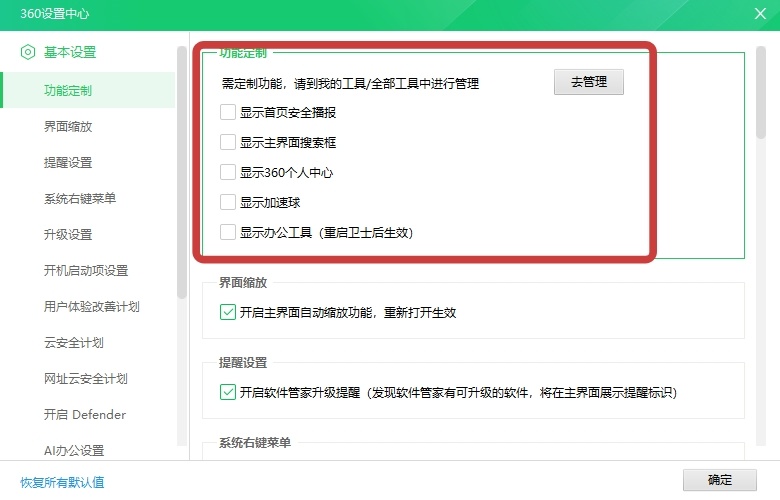
Task: Click the 360设置中心 title text
Action: (x=55, y=13)
